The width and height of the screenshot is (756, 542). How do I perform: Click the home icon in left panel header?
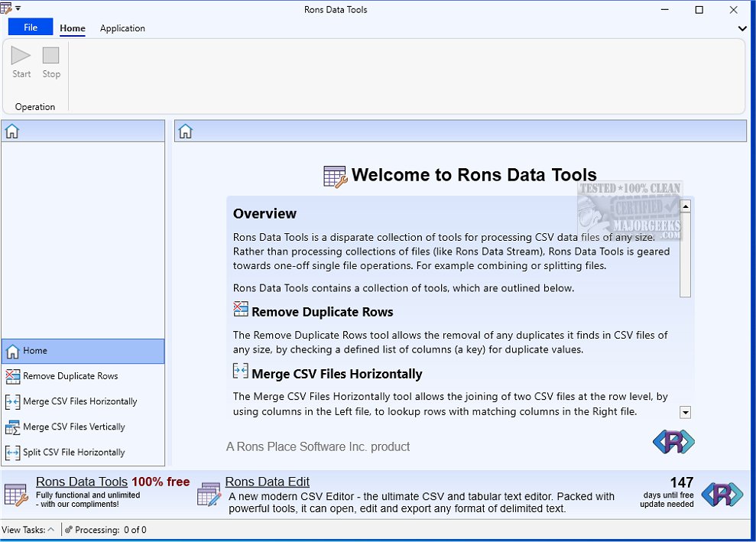click(x=12, y=131)
